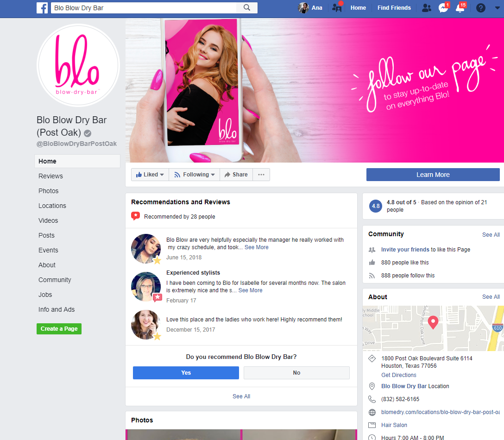Open the Friends icon in top bar
504x440 pixels.
click(427, 8)
